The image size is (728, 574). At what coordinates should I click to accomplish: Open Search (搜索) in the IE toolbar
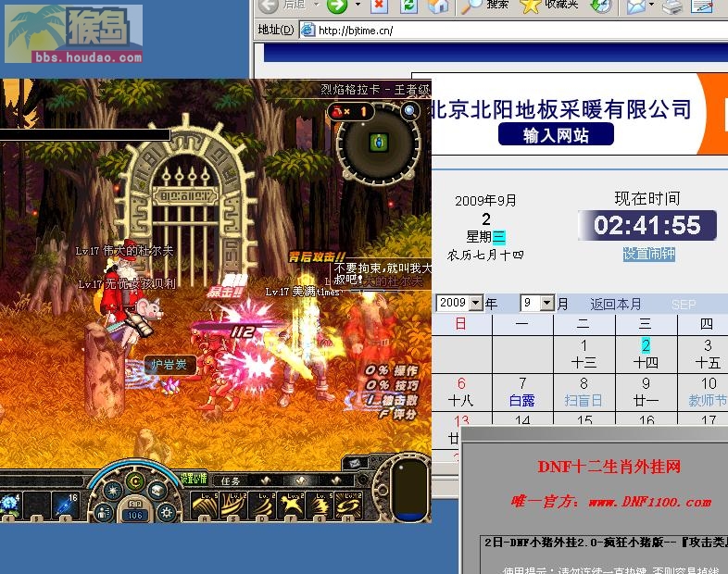[485, 6]
